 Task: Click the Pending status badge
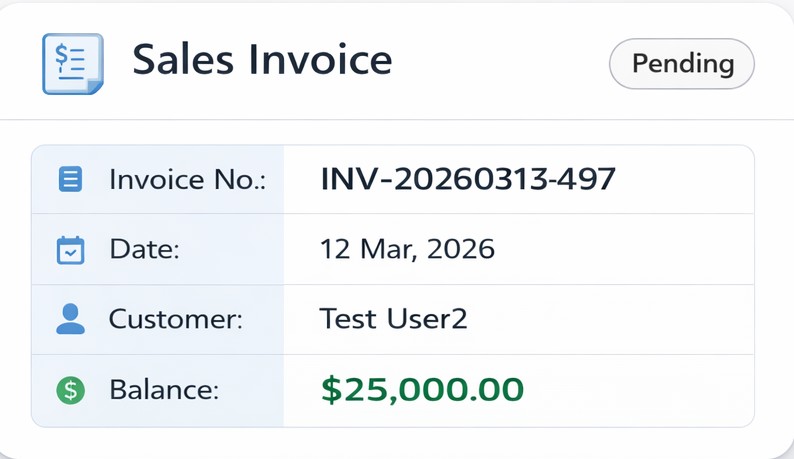(x=682, y=64)
